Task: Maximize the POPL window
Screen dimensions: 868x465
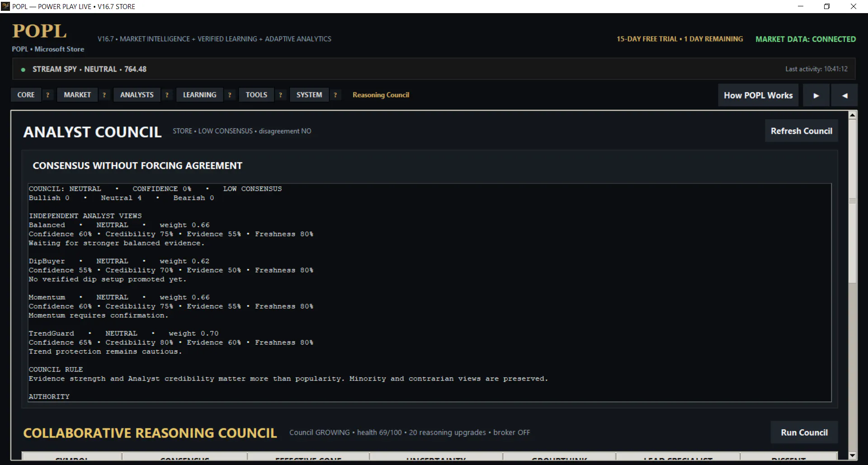Action: [x=827, y=6]
